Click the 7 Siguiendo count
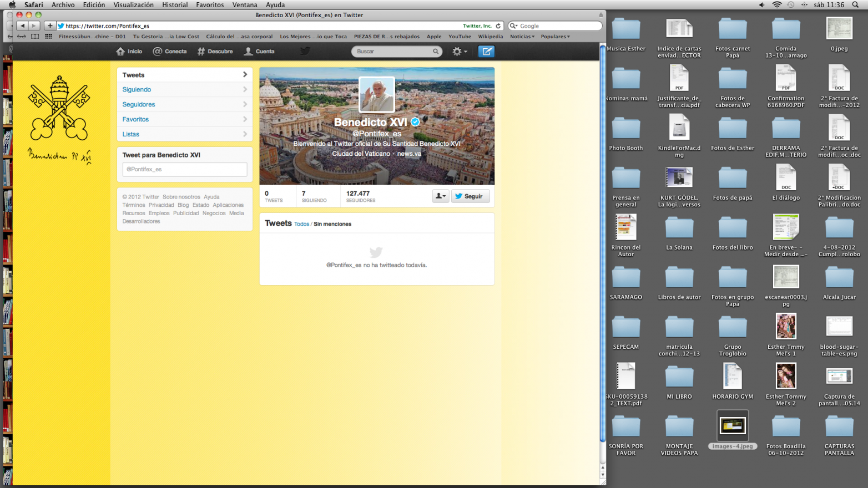868x488 pixels. 314,196
